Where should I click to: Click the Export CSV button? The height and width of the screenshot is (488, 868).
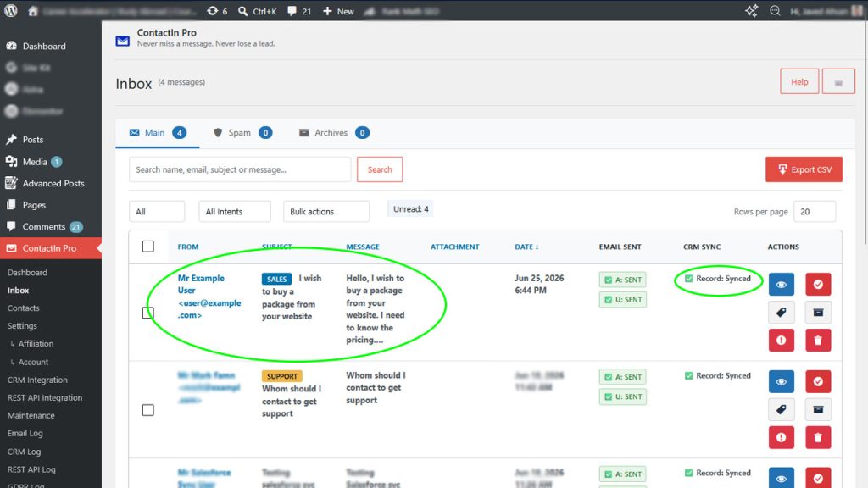[804, 169]
